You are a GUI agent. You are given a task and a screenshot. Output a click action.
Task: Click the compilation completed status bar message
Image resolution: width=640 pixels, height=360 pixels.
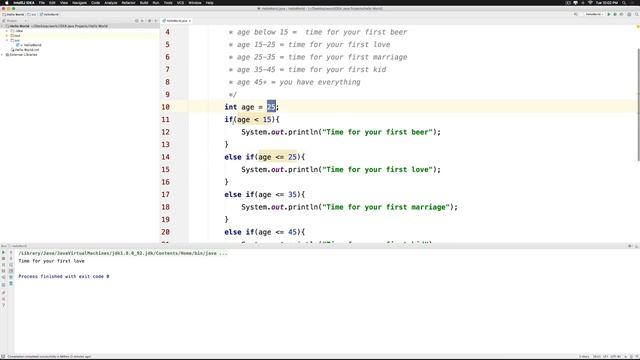[49, 356]
